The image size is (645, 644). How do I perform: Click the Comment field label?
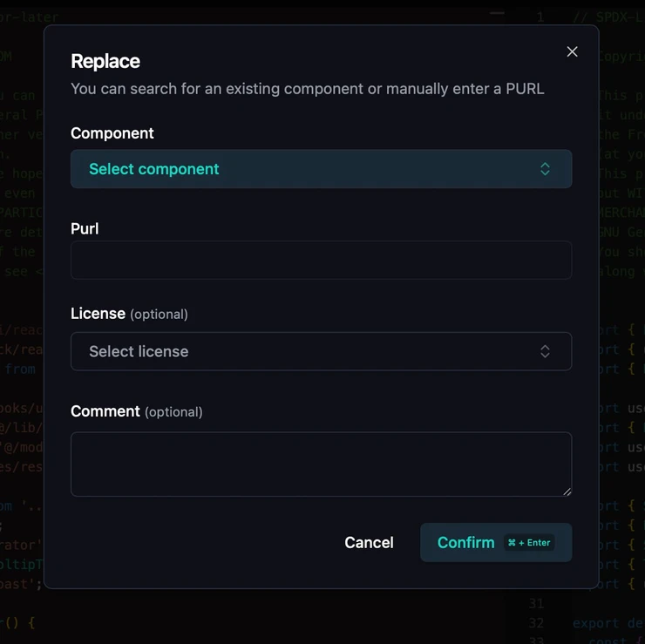pyautogui.click(x=105, y=411)
